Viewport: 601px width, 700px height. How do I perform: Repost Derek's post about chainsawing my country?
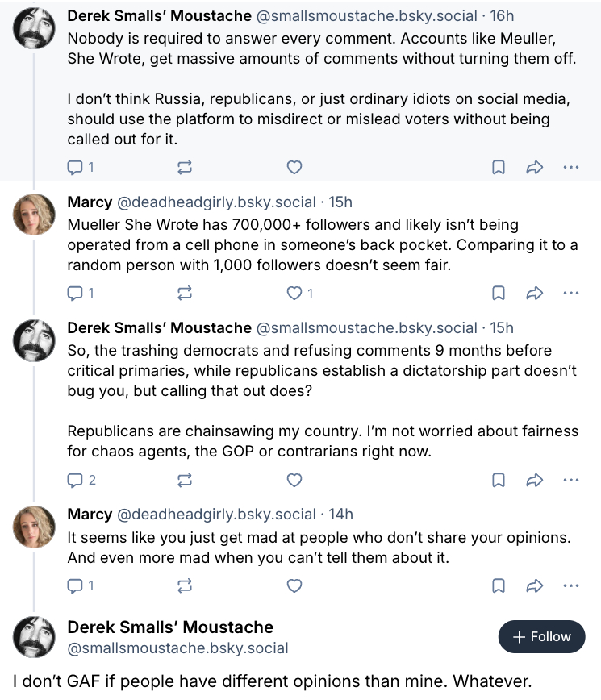tap(184, 481)
